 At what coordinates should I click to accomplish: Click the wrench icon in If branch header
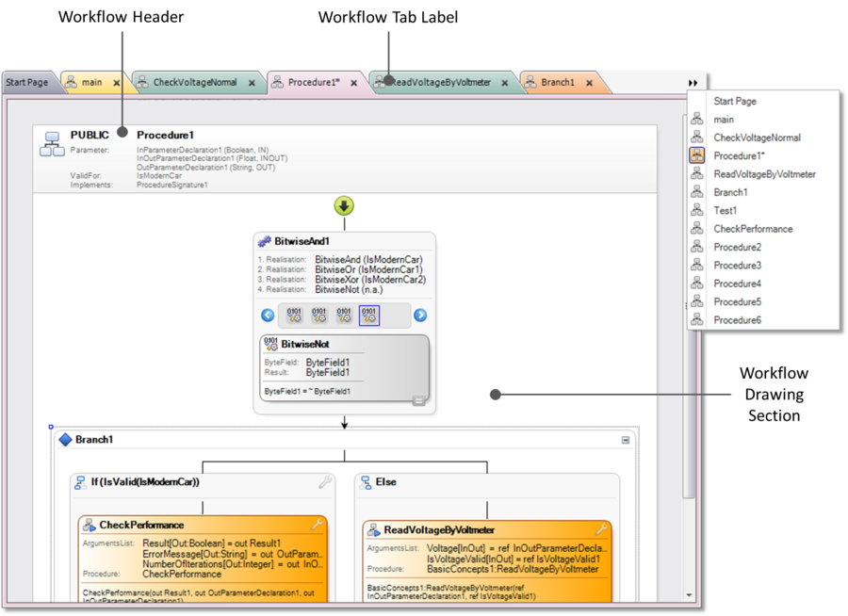pos(325,482)
